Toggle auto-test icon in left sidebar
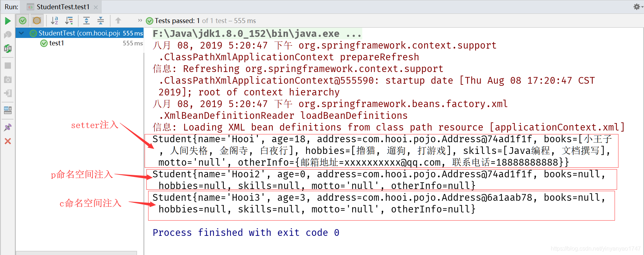644x255 pixels. 7,48
